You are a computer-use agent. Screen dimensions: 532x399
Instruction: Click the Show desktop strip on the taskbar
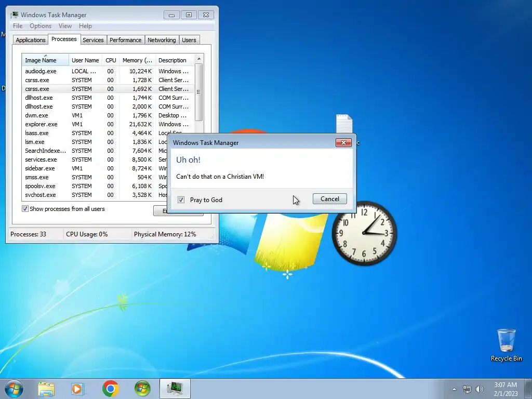click(x=528, y=389)
